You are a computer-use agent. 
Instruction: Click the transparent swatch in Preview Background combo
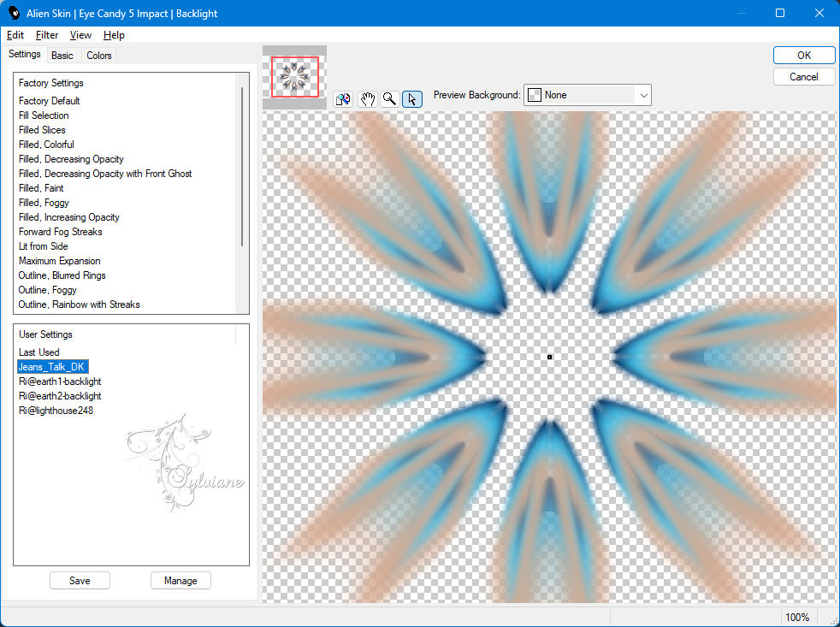pos(534,95)
